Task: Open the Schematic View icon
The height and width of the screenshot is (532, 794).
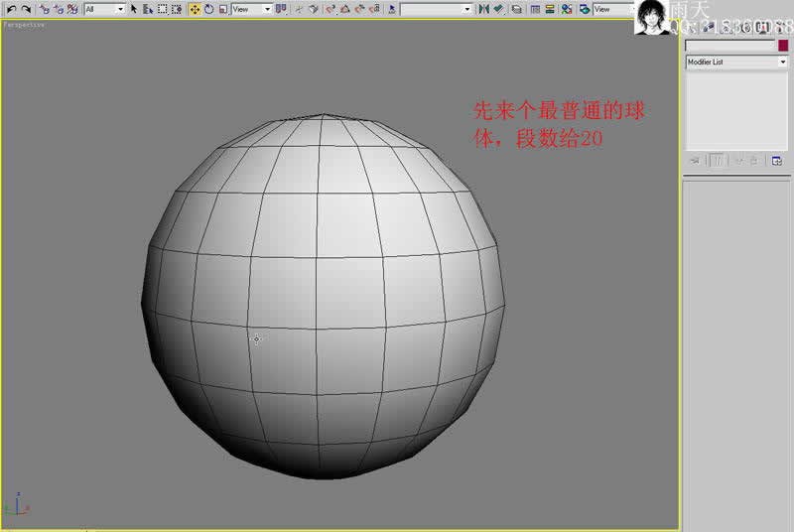Action: coord(550,9)
